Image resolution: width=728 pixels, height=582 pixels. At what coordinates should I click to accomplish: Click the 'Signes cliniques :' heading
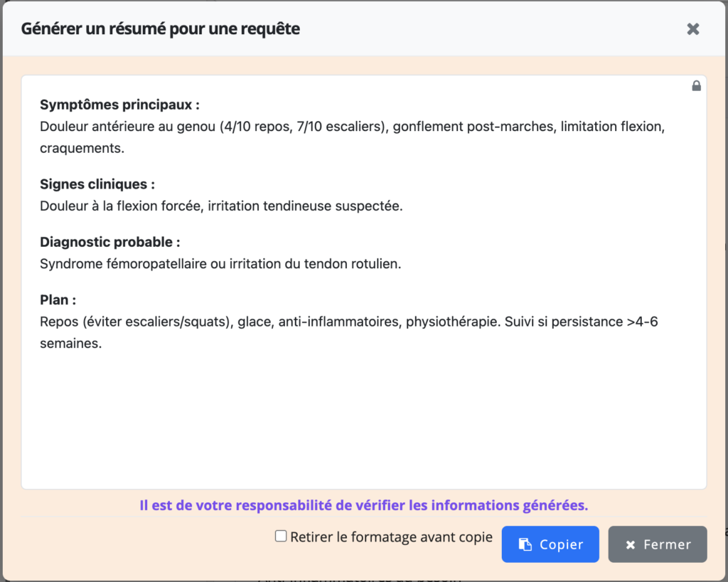tap(97, 184)
